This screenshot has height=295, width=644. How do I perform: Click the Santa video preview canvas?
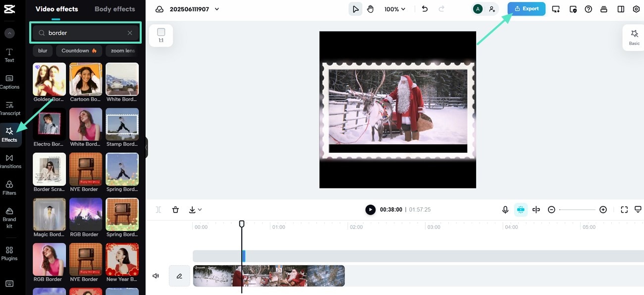pos(398,110)
